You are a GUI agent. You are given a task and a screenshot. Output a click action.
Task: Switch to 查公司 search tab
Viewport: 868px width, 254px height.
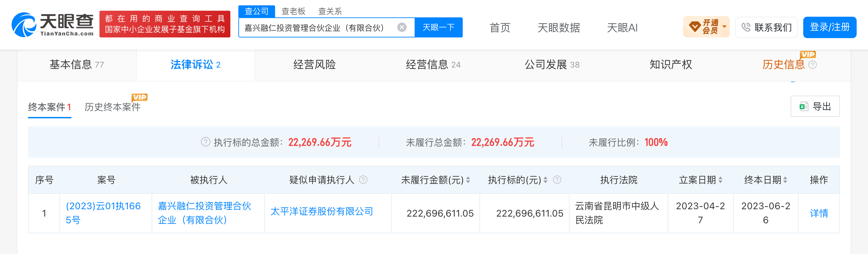(256, 11)
